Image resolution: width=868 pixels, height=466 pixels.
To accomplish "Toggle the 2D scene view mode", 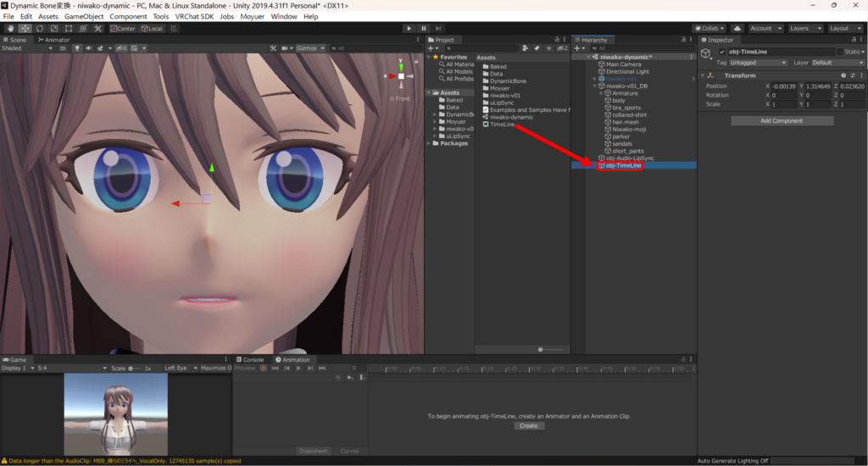I will (62, 48).
